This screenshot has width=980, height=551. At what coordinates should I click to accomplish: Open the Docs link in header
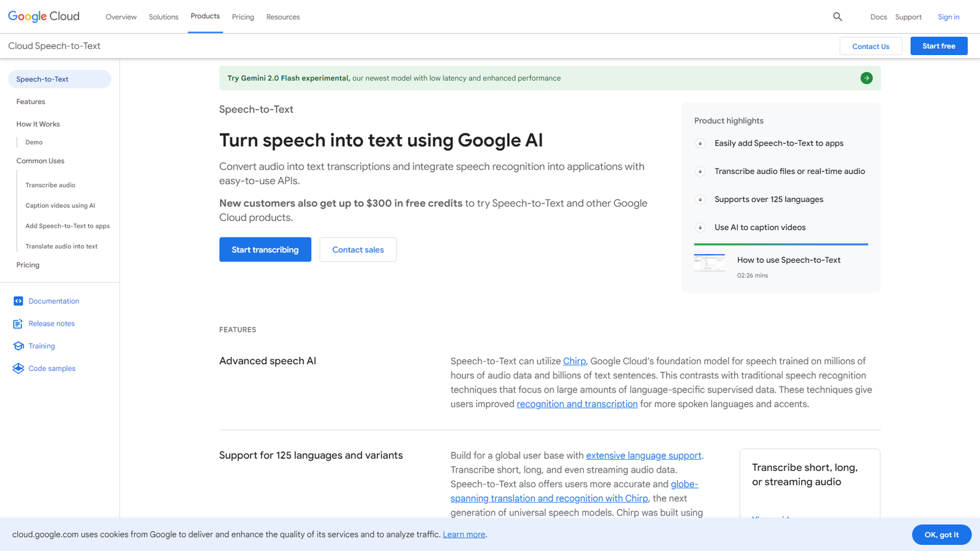[x=878, y=17]
